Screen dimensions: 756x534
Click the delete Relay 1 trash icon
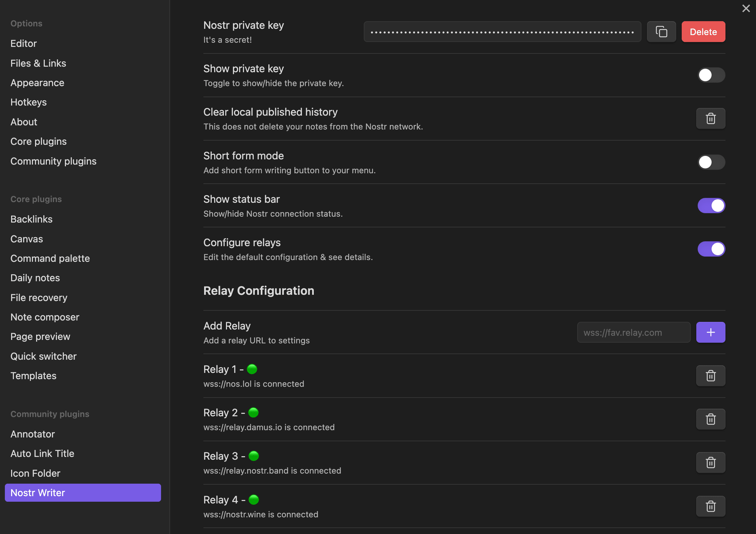pyautogui.click(x=711, y=376)
